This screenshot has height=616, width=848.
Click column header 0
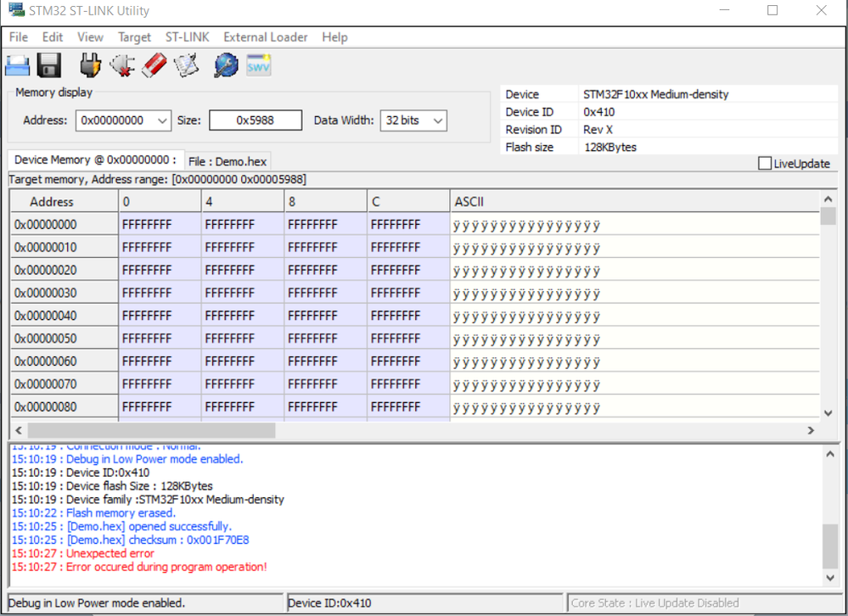160,202
